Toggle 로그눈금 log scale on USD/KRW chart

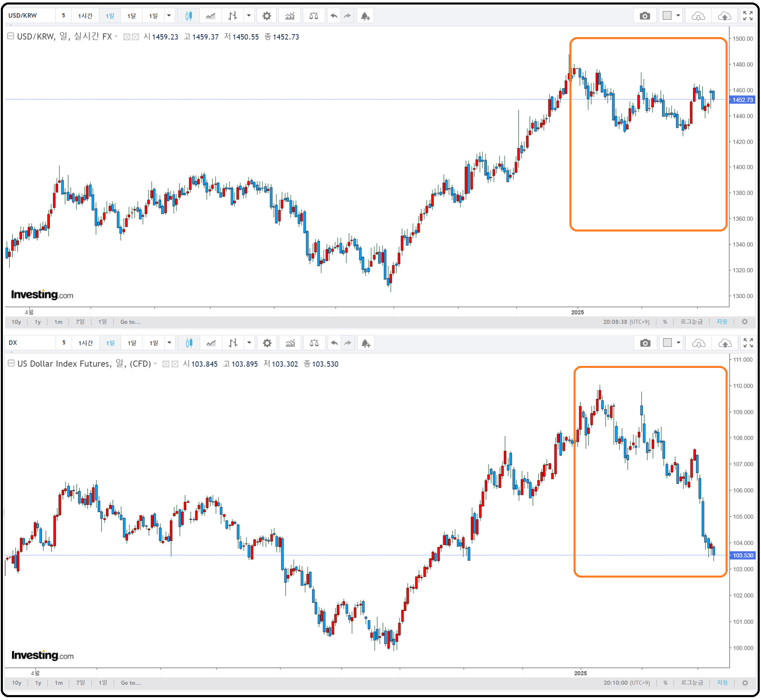(x=692, y=322)
